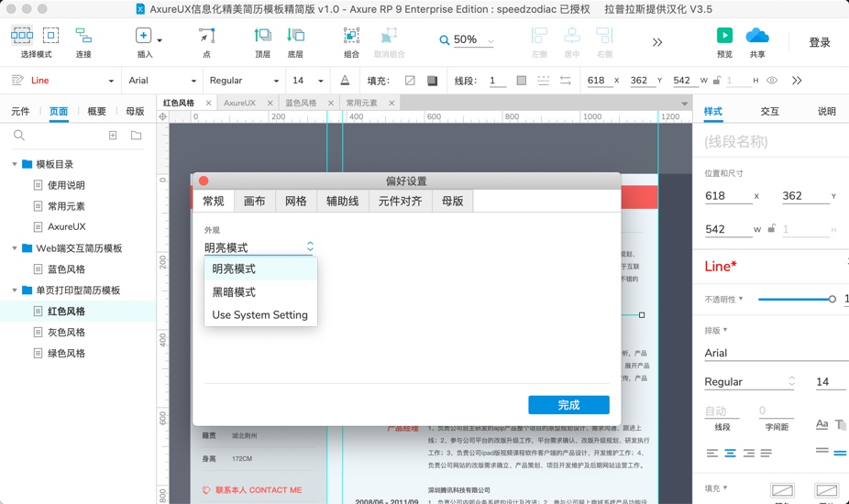The width and height of the screenshot is (849, 504).
Task: Switch to the 交互 inspector tab
Action: point(769,112)
